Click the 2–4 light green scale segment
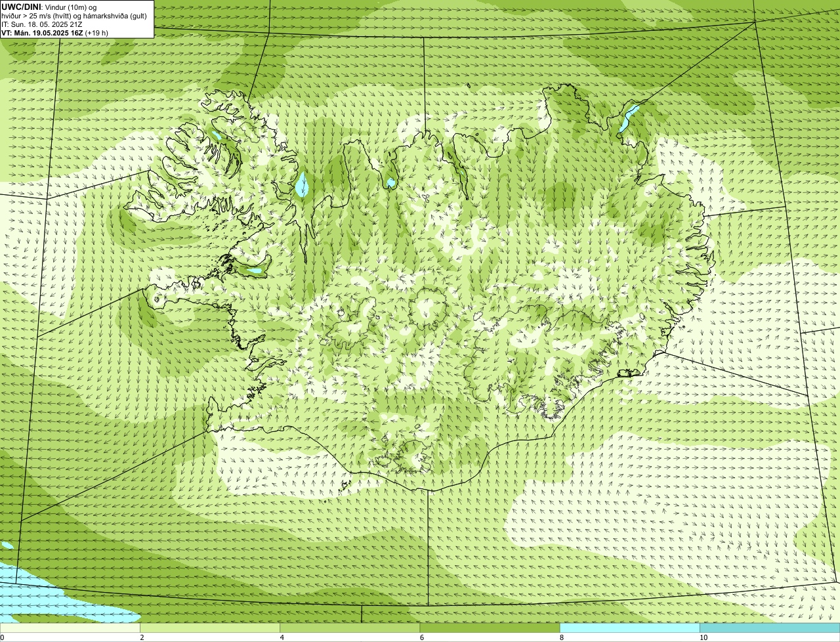840x642 pixels. point(210,628)
